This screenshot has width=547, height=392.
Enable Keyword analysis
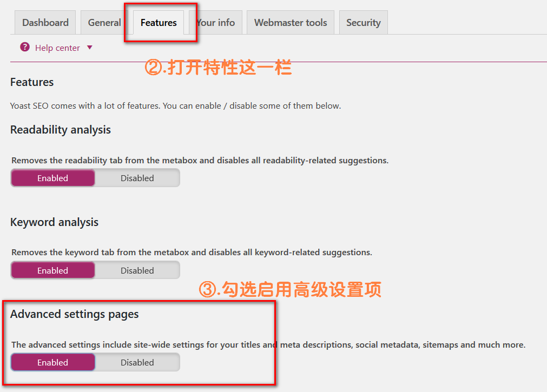(x=52, y=271)
